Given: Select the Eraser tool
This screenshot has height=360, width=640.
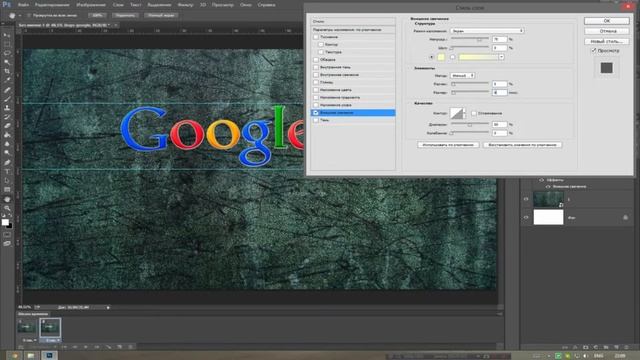Looking at the screenshot, I should click(7, 126).
